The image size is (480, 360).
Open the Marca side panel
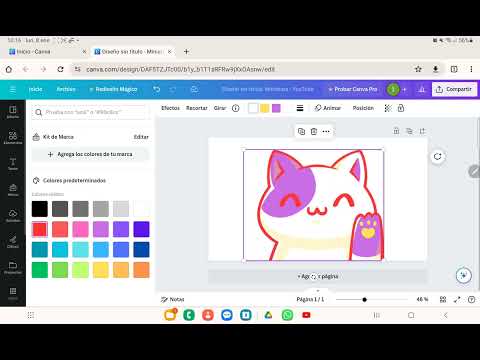[13, 190]
